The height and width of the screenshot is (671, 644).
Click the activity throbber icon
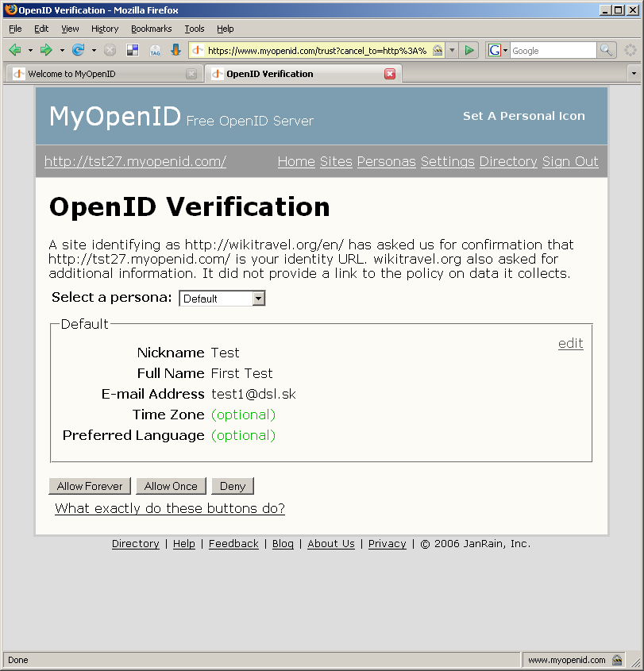(631, 50)
